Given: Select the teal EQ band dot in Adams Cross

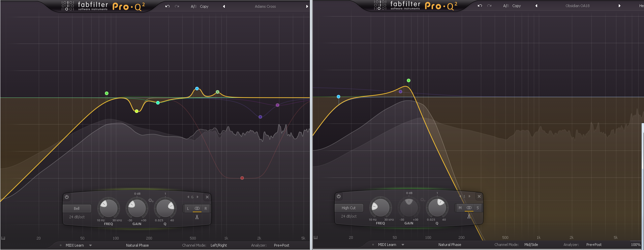Looking at the screenshot, I should click(x=158, y=103).
